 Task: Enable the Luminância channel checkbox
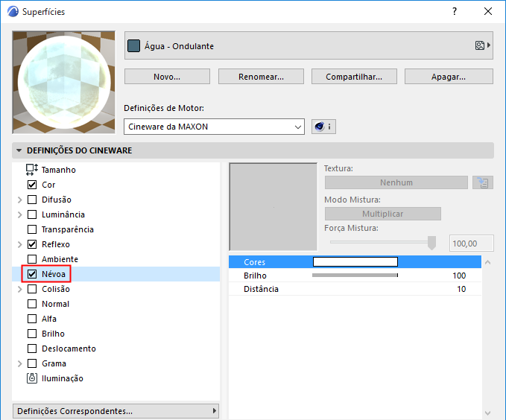tap(32, 214)
